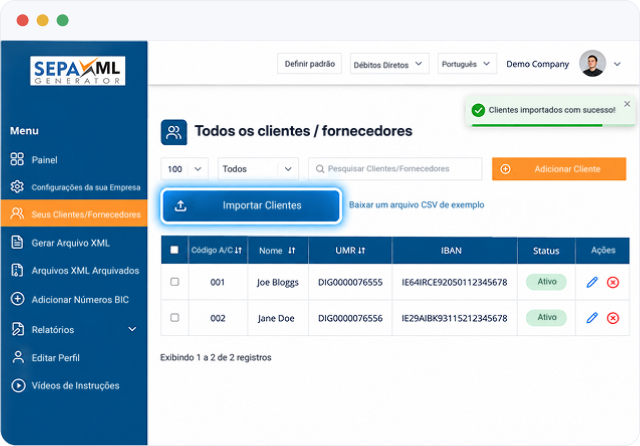The image size is (640, 446).
Task: Click the page title clients icon
Action: pos(174,132)
